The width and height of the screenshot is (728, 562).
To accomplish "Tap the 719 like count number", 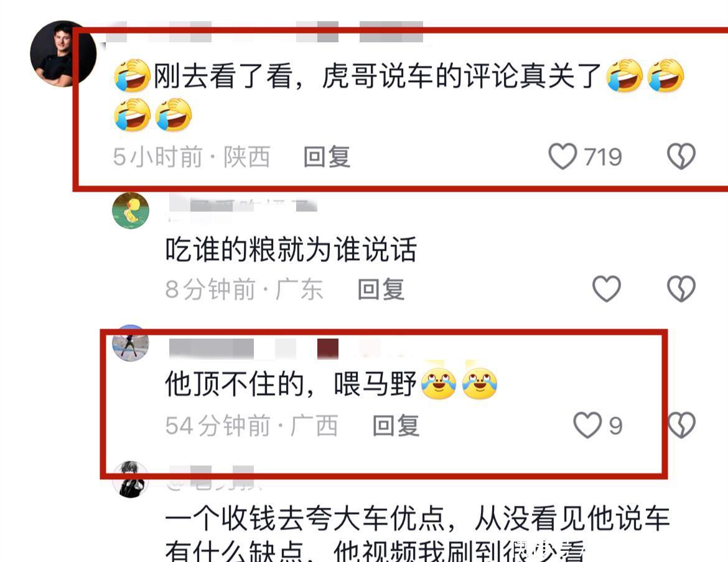I will click(x=603, y=157).
